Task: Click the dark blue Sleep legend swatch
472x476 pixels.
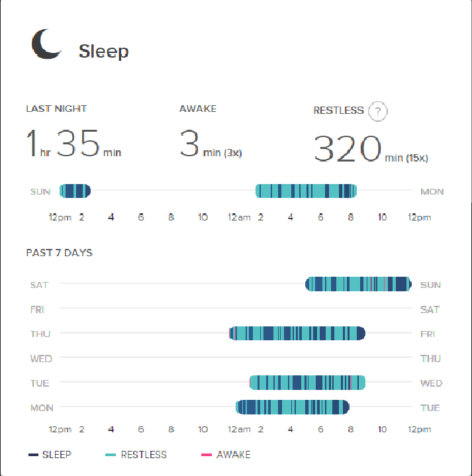Action: [x=33, y=455]
